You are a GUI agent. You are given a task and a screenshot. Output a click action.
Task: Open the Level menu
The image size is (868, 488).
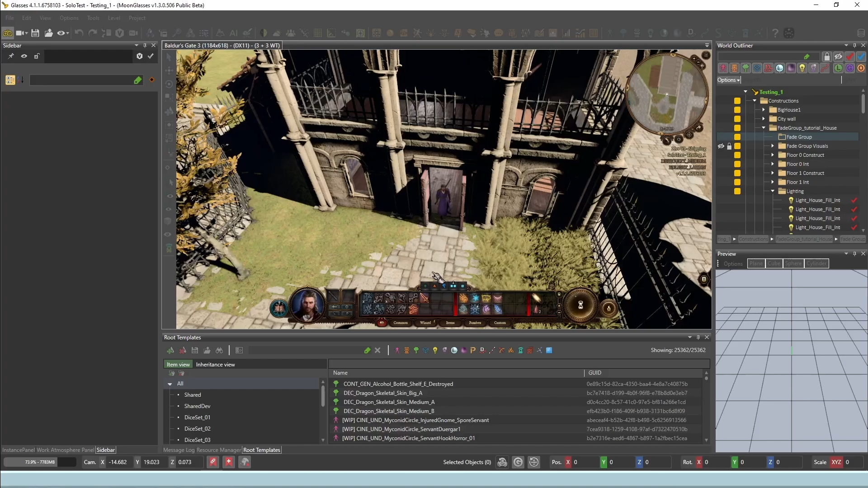pos(114,18)
